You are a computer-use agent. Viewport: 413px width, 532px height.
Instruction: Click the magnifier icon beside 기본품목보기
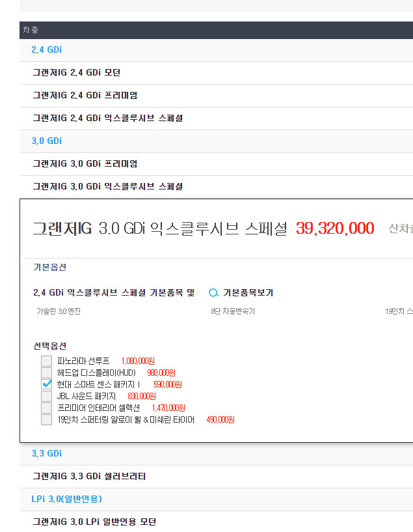coord(214,292)
